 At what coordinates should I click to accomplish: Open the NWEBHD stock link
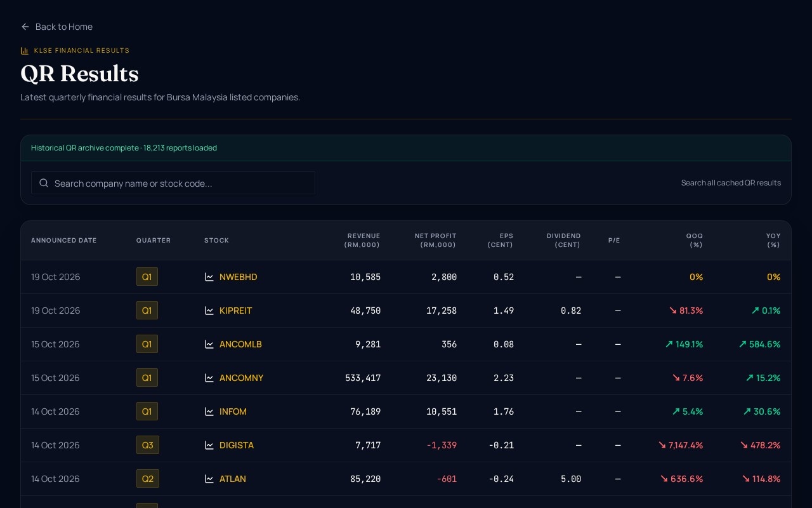click(x=238, y=277)
